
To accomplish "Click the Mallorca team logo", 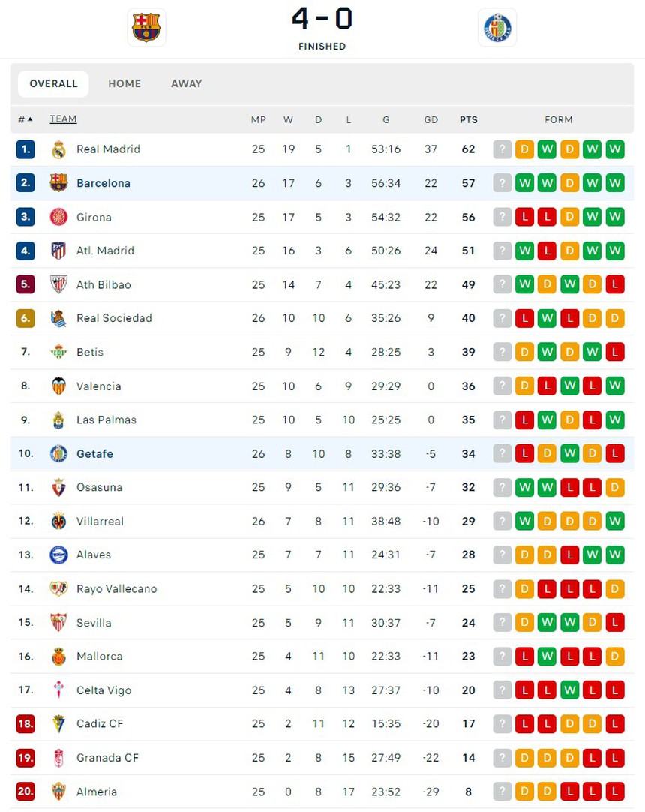I will (58, 656).
